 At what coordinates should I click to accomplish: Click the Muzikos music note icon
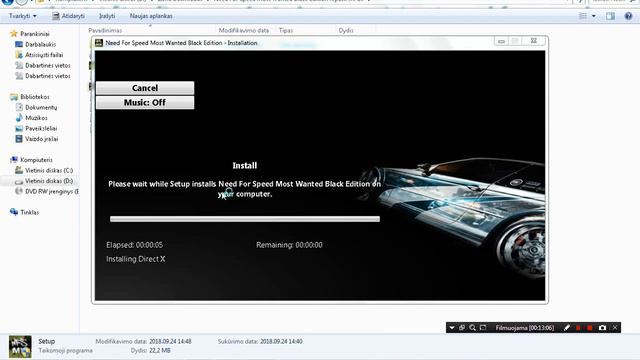pos(19,118)
